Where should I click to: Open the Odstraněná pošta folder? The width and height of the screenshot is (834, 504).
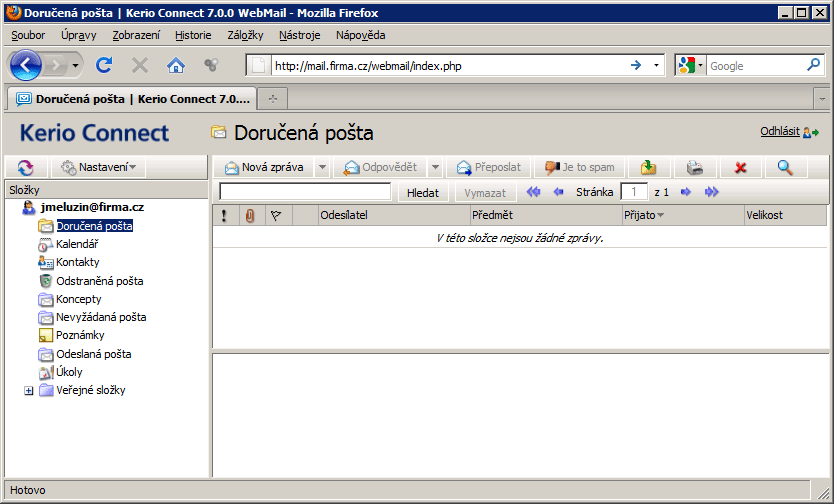pyautogui.click(x=99, y=281)
